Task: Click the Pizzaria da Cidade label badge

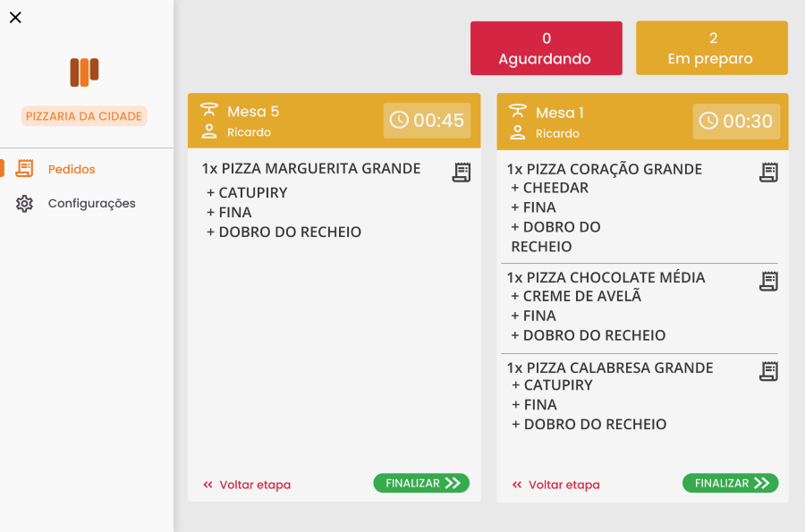Action: (84, 116)
